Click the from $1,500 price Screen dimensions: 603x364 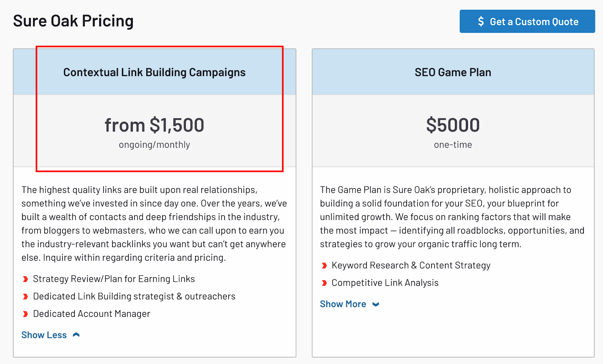154,125
